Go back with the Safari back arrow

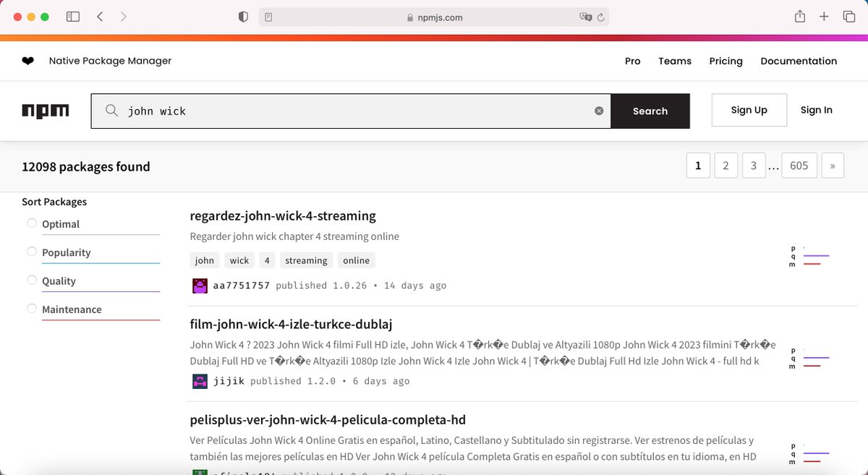[x=100, y=17]
